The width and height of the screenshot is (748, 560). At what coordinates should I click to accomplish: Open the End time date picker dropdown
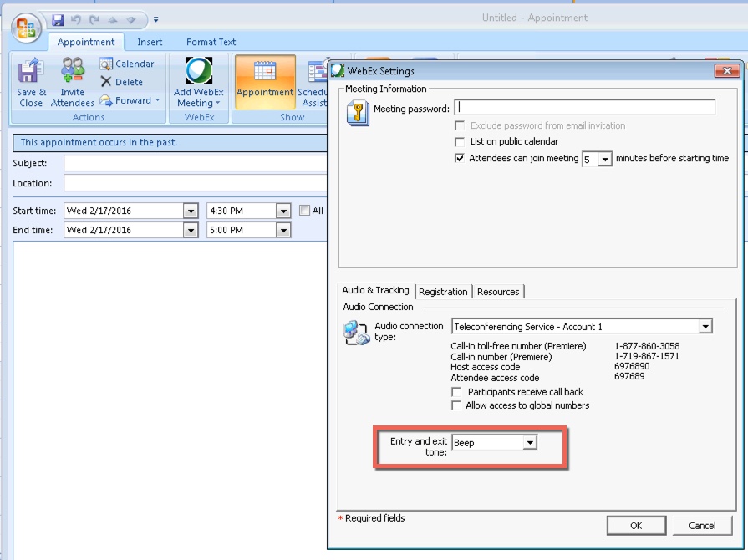pos(191,231)
